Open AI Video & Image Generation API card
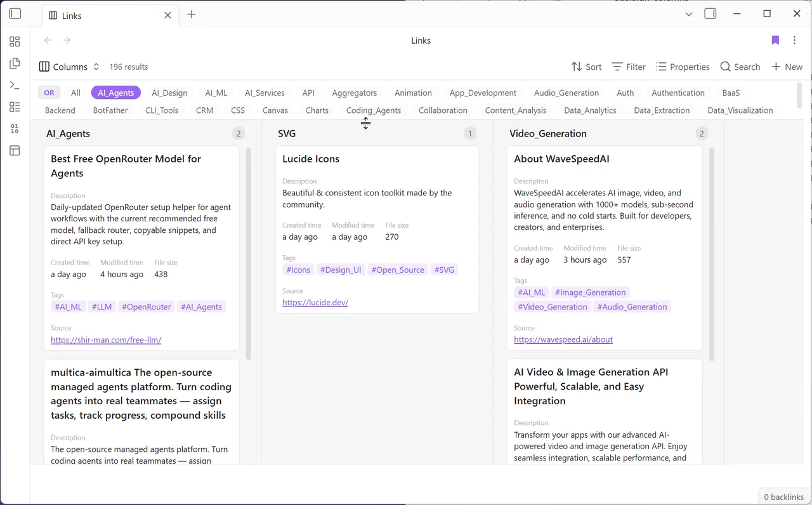 tap(591, 386)
